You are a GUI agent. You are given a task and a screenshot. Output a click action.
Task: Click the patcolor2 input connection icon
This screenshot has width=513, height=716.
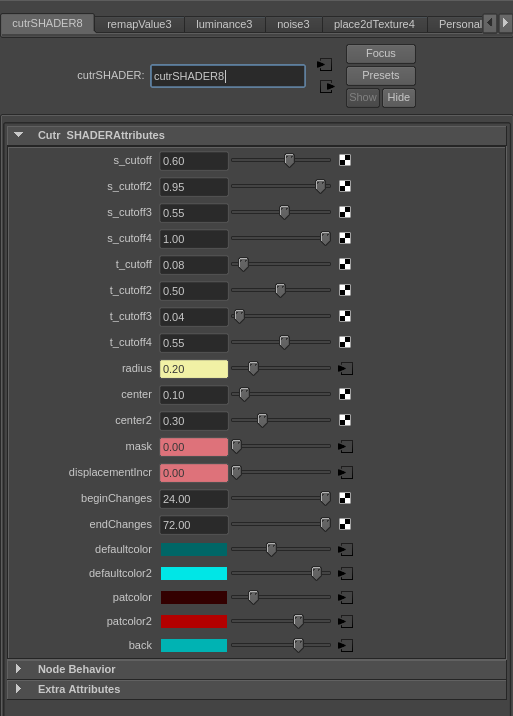coord(345,621)
